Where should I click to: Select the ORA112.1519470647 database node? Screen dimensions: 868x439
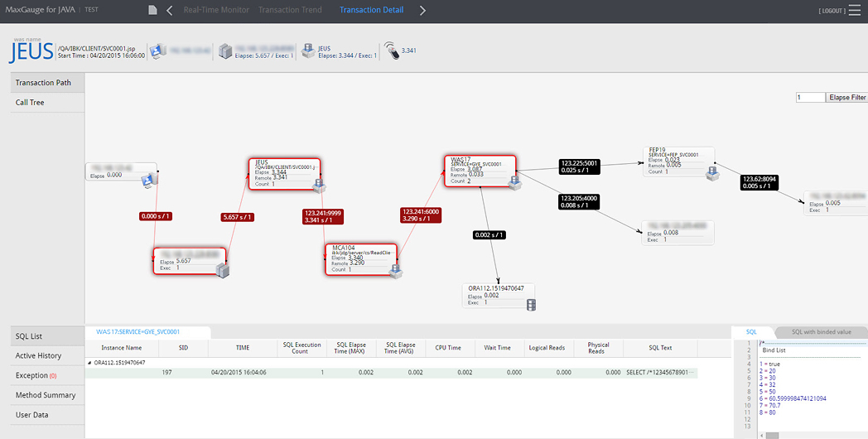(499, 296)
